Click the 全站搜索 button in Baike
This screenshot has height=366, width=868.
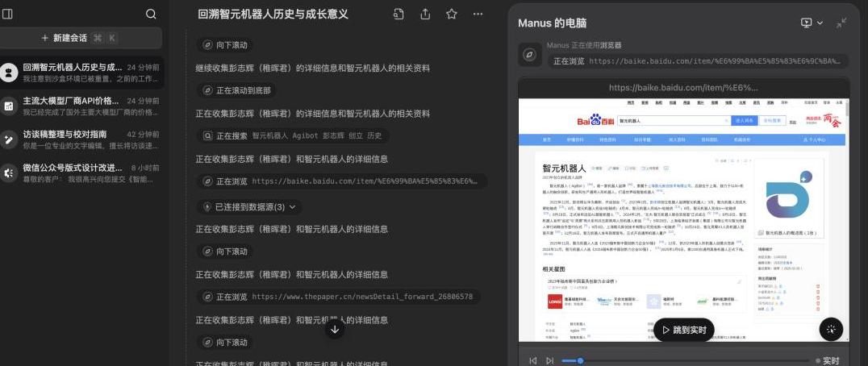(x=771, y=120)
